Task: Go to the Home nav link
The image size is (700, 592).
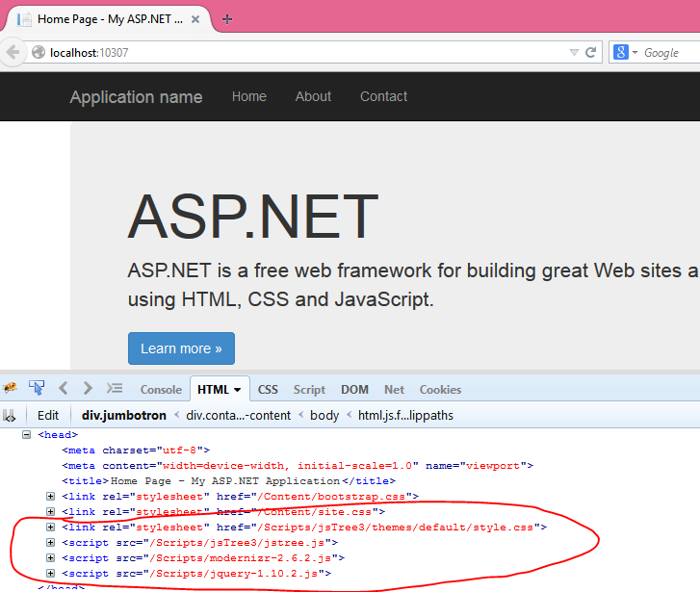Action: click(249, 96)
